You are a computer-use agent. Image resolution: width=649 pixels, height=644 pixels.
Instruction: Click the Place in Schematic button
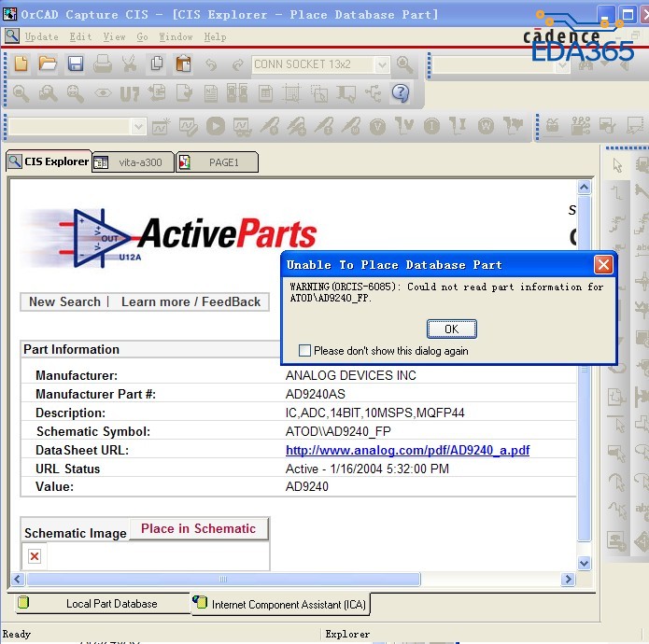coord(198,528)
